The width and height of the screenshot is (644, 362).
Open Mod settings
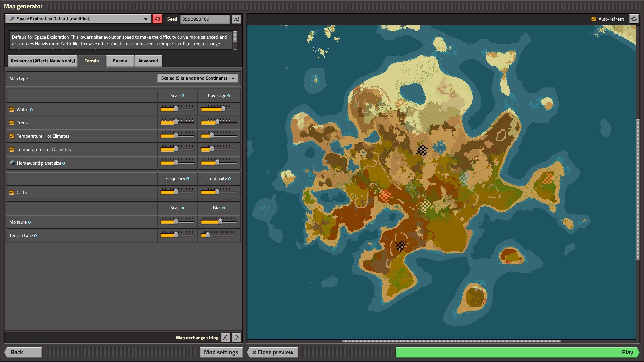[x=221, y=352]
